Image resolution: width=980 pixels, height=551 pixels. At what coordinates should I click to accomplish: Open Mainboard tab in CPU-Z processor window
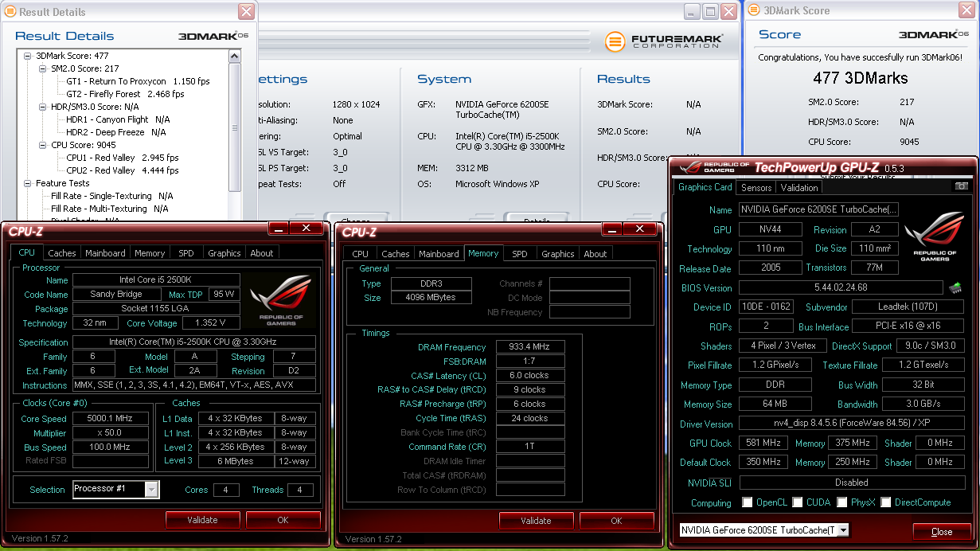click(105, 253)
